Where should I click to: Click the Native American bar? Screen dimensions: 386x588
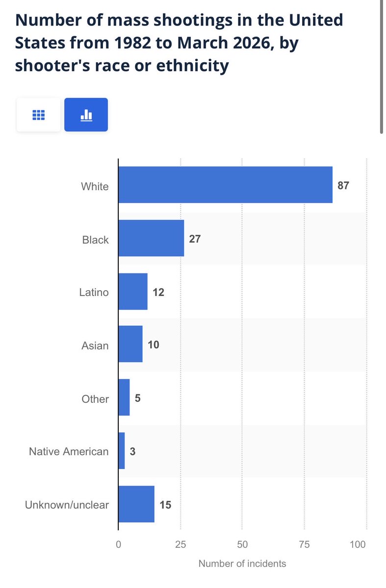click(122, 451)
